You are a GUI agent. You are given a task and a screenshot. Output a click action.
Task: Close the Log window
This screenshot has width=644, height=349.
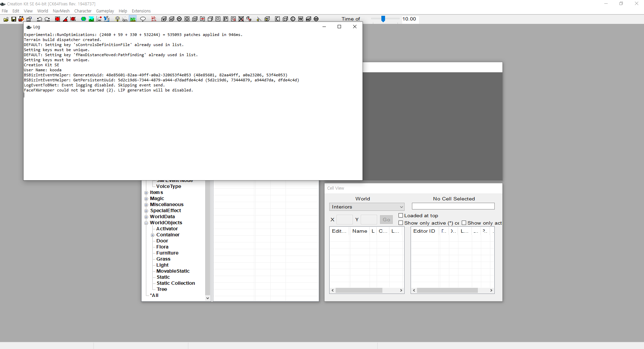pos(355,27)
